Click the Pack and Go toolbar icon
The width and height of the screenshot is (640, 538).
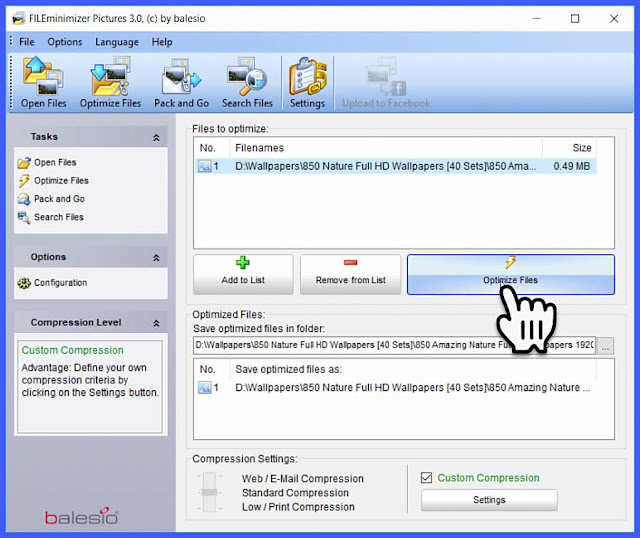point(181,82)
